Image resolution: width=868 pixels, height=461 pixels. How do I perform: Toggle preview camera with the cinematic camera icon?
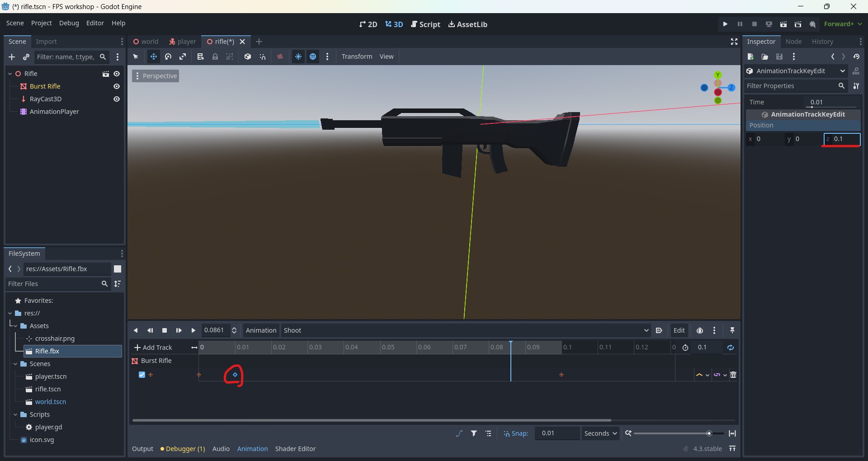[280, 56]
